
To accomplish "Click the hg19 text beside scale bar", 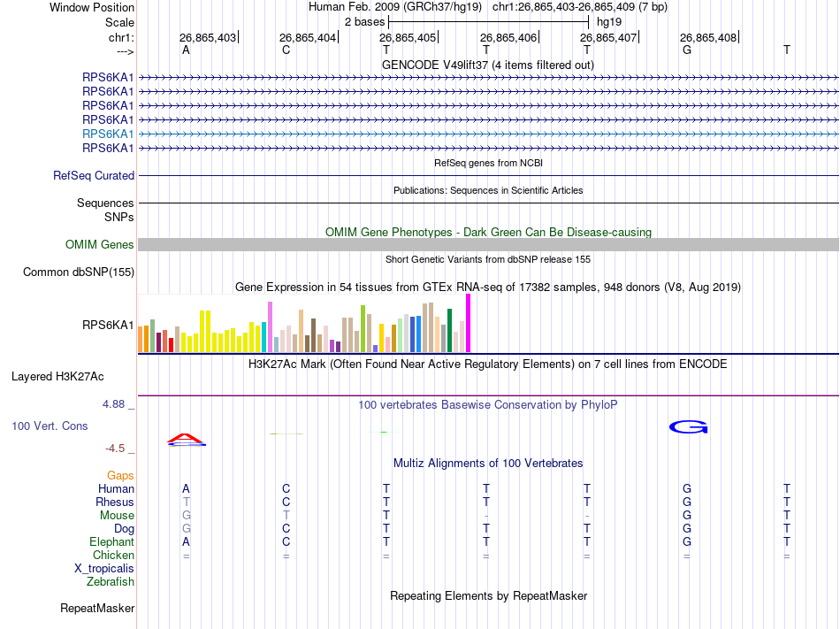I will [x=609, y=22].
